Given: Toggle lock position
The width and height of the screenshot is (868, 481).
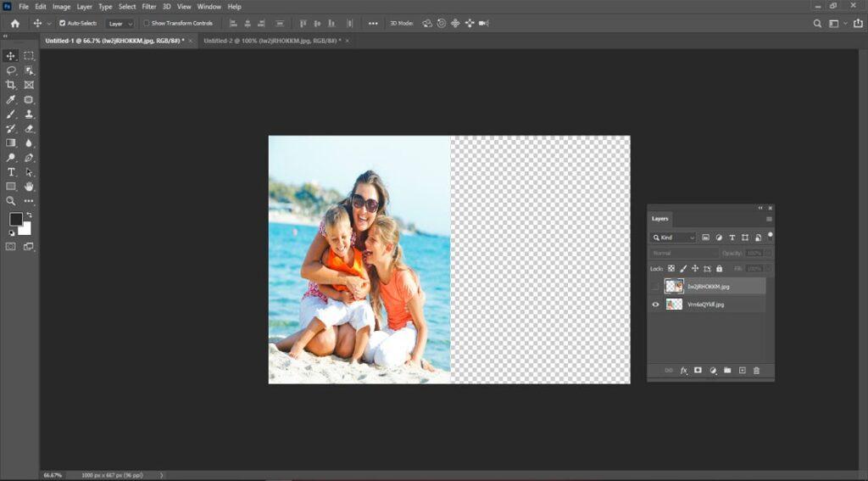Looking at the screenshot, I should click(695, 268).
